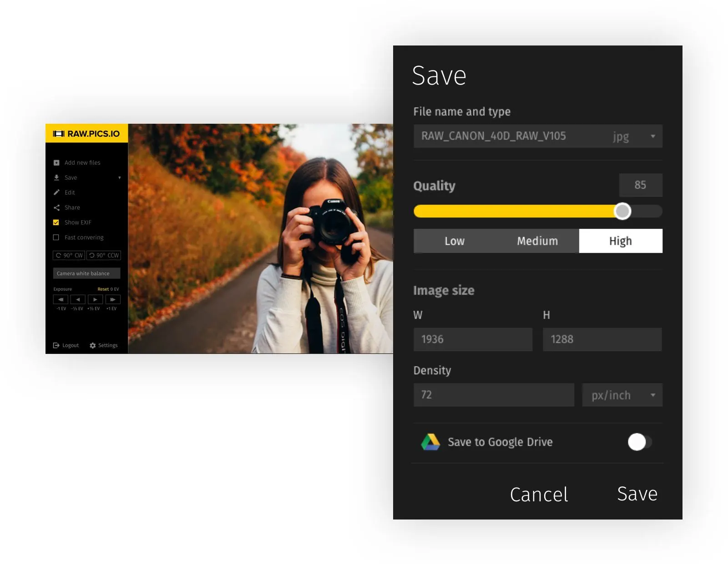Open Settings via the gear icon
This screenshot has width=728, height=565.
coord(93,346)
